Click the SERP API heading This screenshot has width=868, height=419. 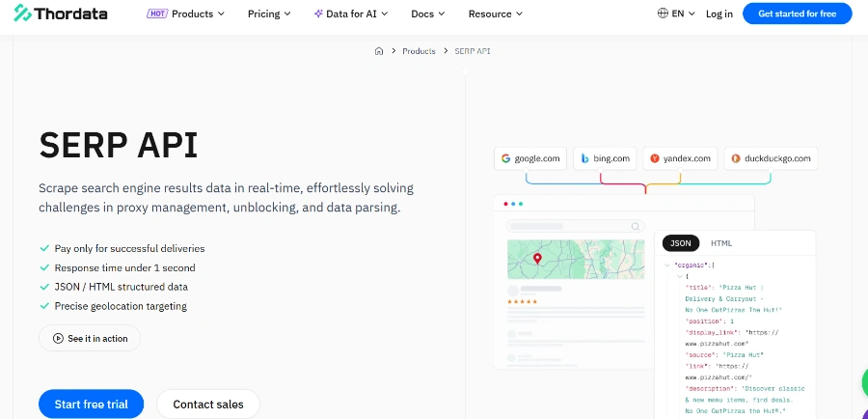119,145
